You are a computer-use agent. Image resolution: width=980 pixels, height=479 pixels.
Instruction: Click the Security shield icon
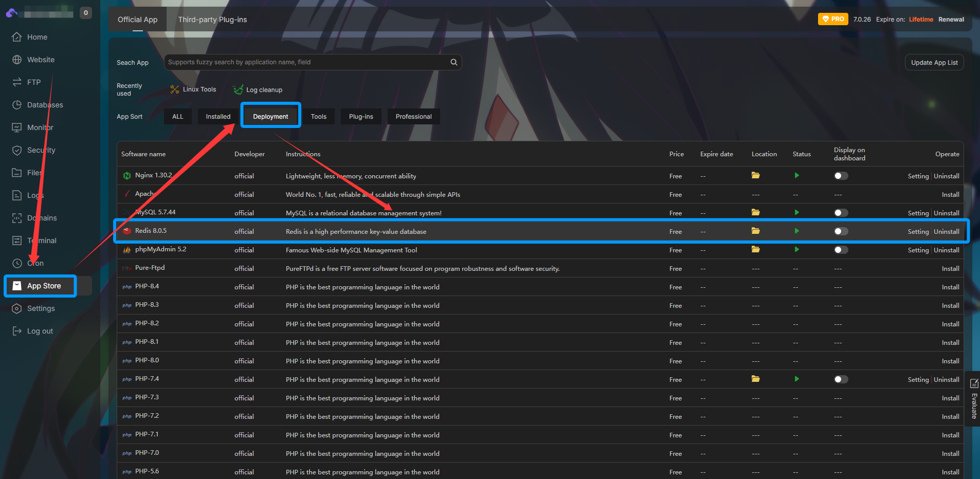(x=17, y=150)
